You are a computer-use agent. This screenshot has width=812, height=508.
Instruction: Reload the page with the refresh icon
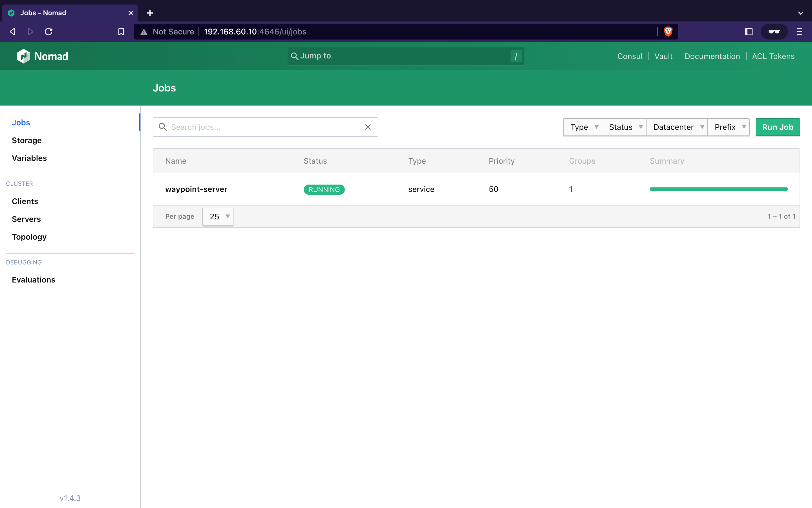click(x=49, y=32)
